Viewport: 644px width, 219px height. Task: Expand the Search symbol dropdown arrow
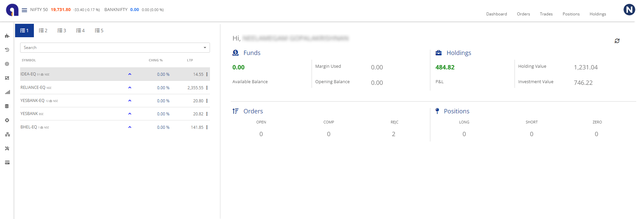click(x=205, y=48)
